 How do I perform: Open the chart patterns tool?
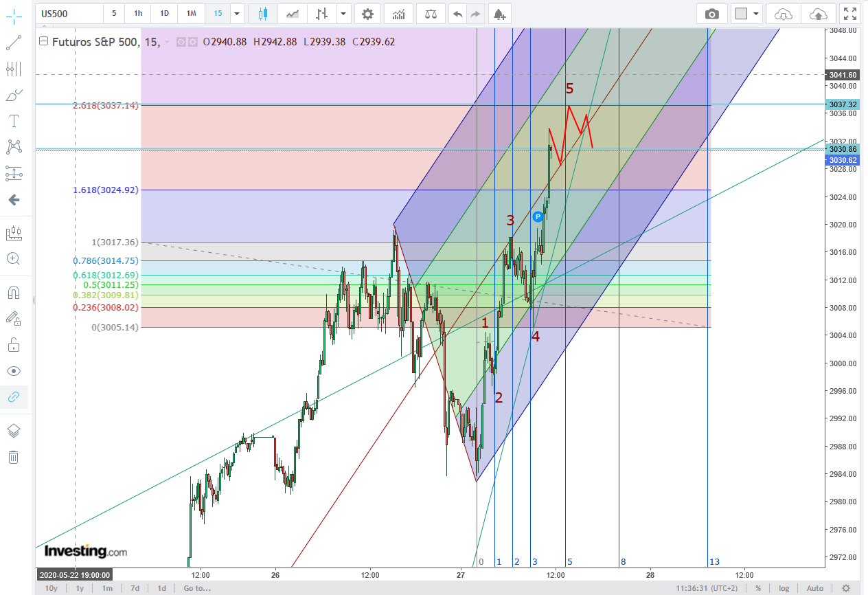14,146
